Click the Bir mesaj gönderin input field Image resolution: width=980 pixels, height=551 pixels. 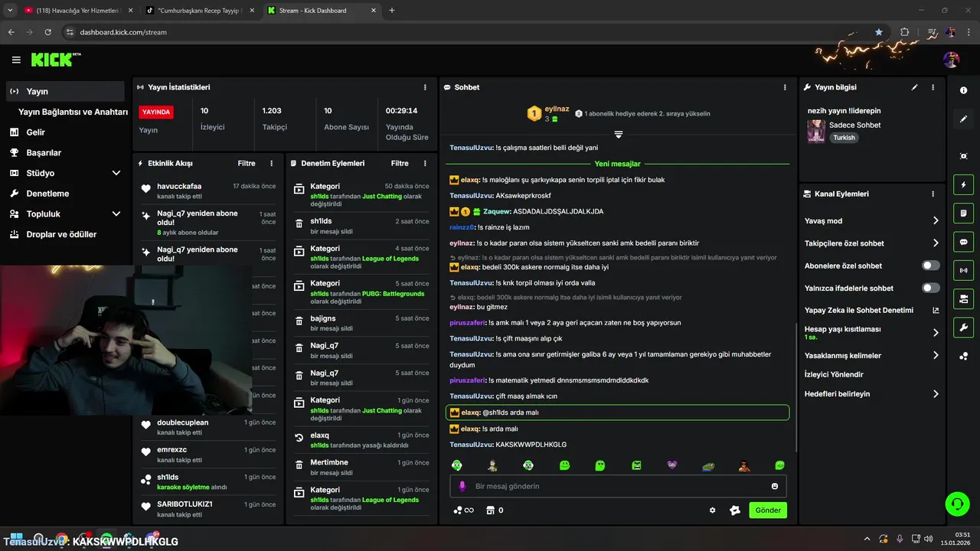[x=618, y=486]
